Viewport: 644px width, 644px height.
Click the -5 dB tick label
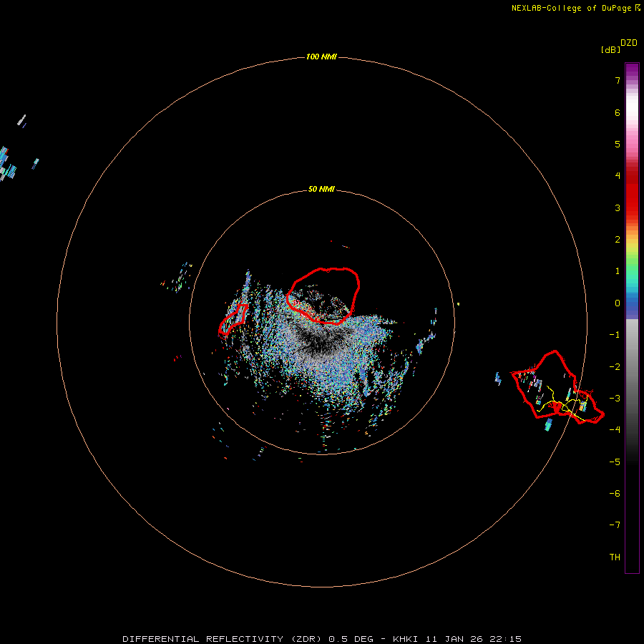click(615, 462)
